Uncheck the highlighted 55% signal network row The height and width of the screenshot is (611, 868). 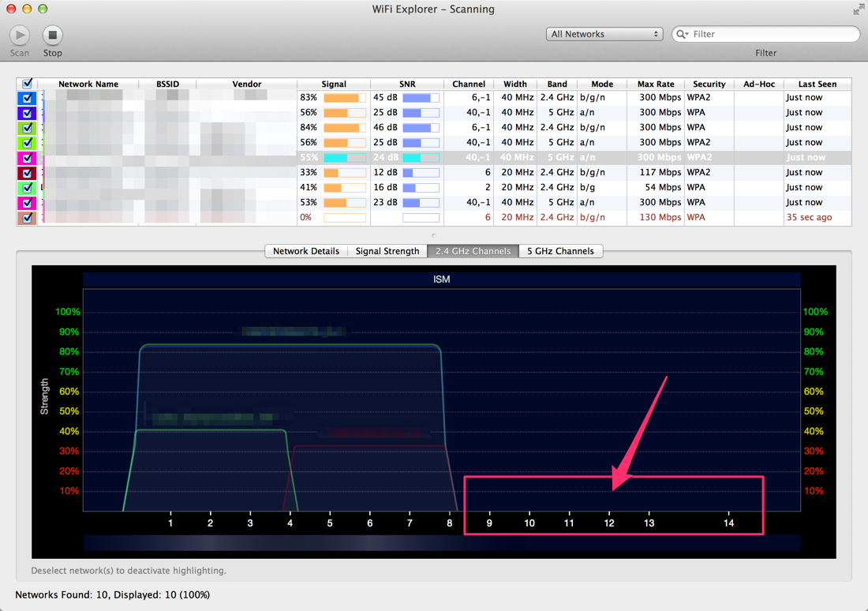[x=27, y=158]
